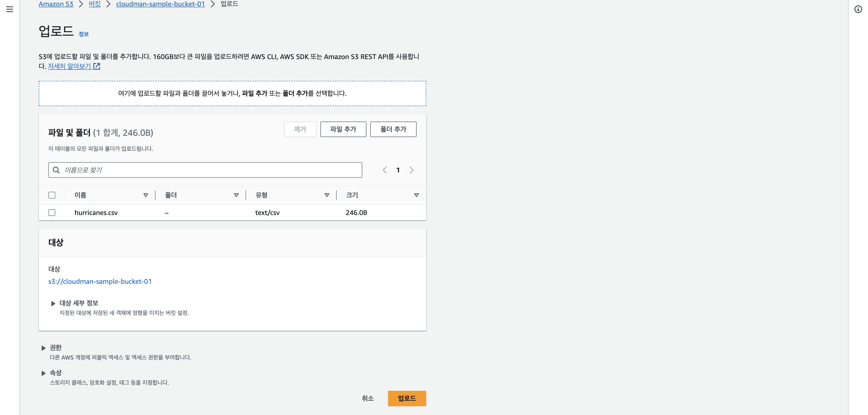Image resolution: width=868 pixels, height=415 pixels.
Task: Open Amazon S3 breadcrumb link
Action: point(56,4)
